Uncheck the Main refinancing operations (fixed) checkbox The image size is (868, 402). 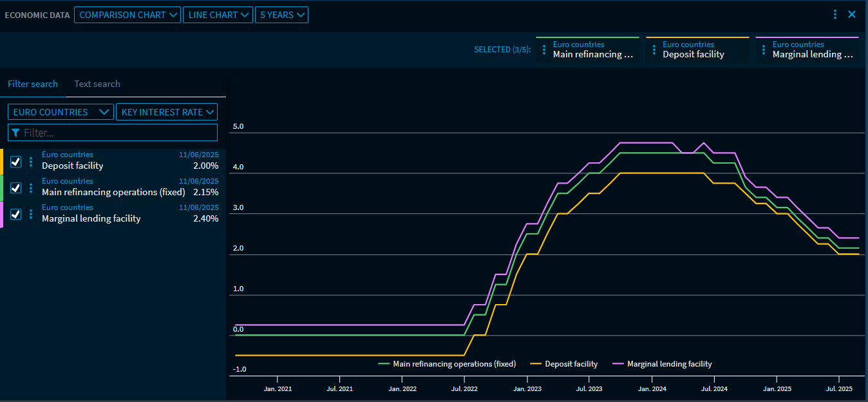click(x=15, y=187)
